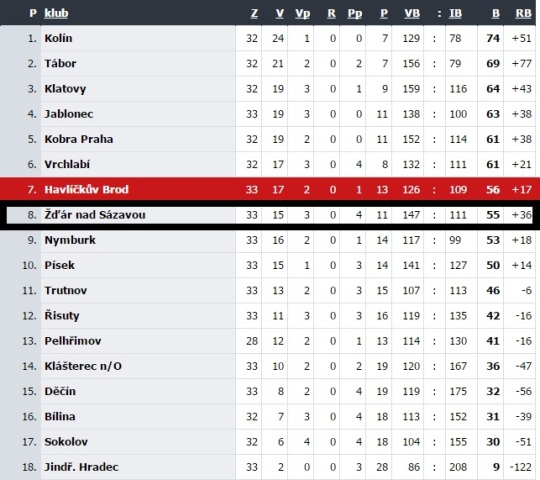Viewport: 540px width, 480px height.
Task: Click the P losses column header
Action: [384, 13]
